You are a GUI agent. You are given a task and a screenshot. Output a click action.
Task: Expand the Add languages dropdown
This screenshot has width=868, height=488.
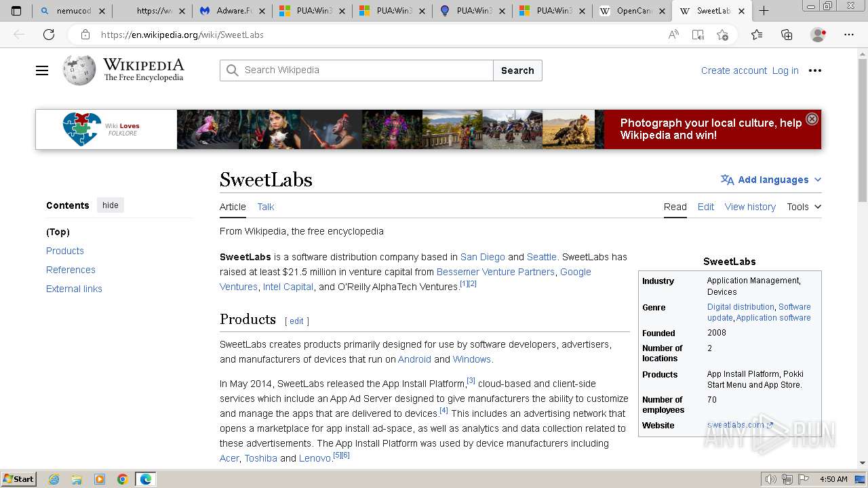click(771, 180)
